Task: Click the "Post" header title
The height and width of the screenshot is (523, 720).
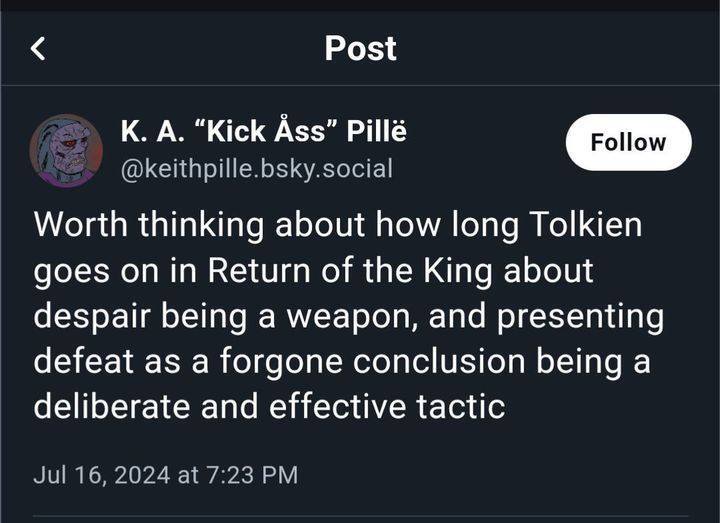Action: pos(360,48)
